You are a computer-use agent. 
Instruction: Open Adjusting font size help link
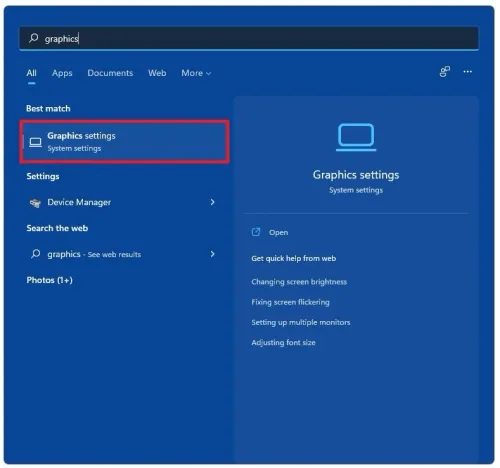click(x=283, y=343)
